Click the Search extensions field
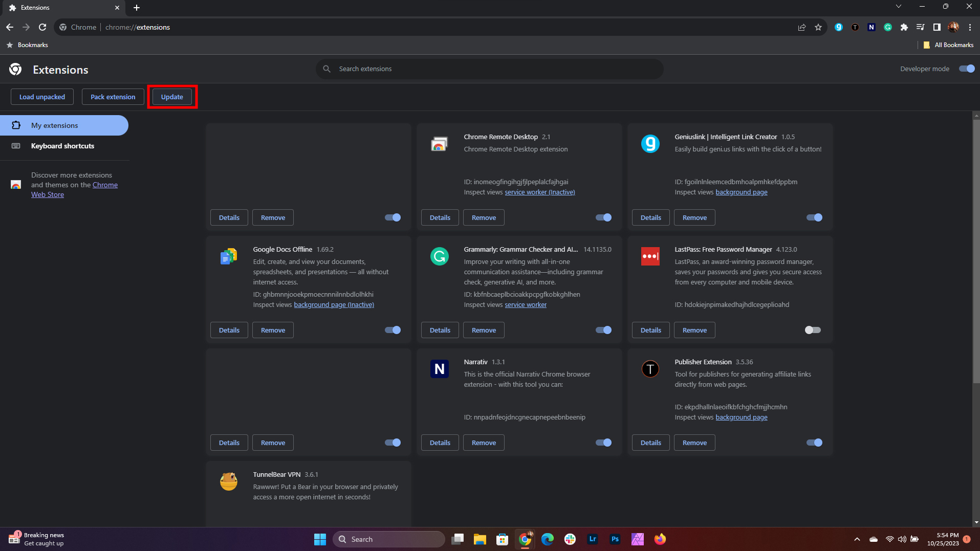The height and width of the screenshot is (551, 980). [489, 69]
